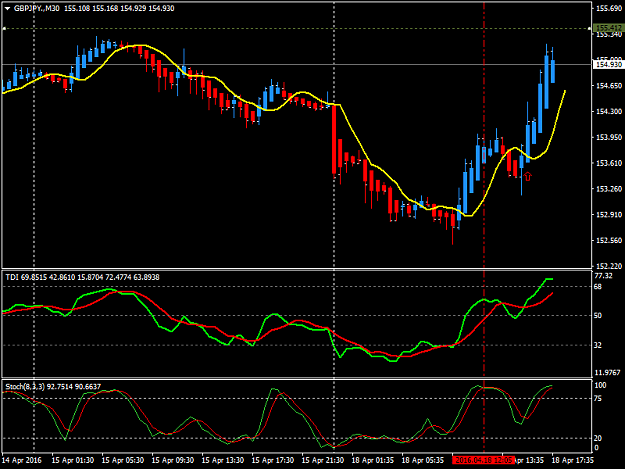Image resolution: width=625 pixels, height=469 pixels.
Task: Select the last blue candle at chart's right edge
Action: coord(553,71)
